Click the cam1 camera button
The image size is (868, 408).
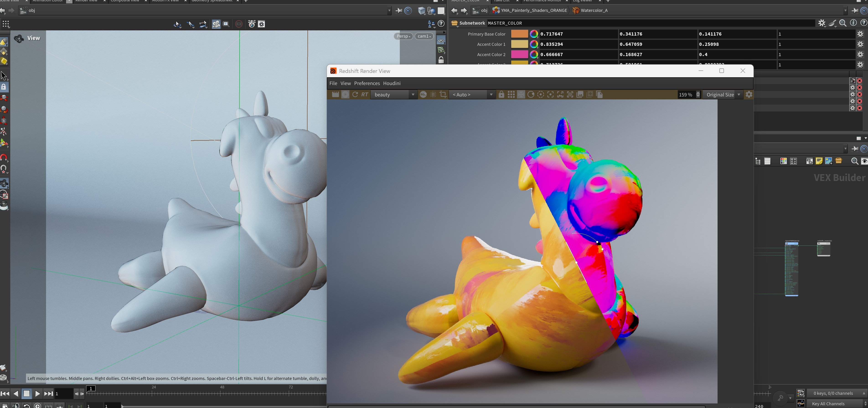(424, 36)
